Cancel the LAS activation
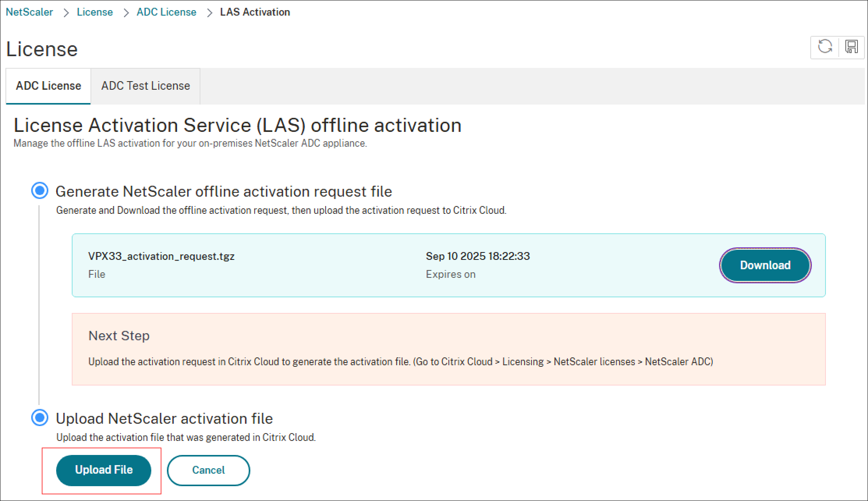Image resolution: width=868 pixels, height=501 pixels. click(x=209, y=470)
